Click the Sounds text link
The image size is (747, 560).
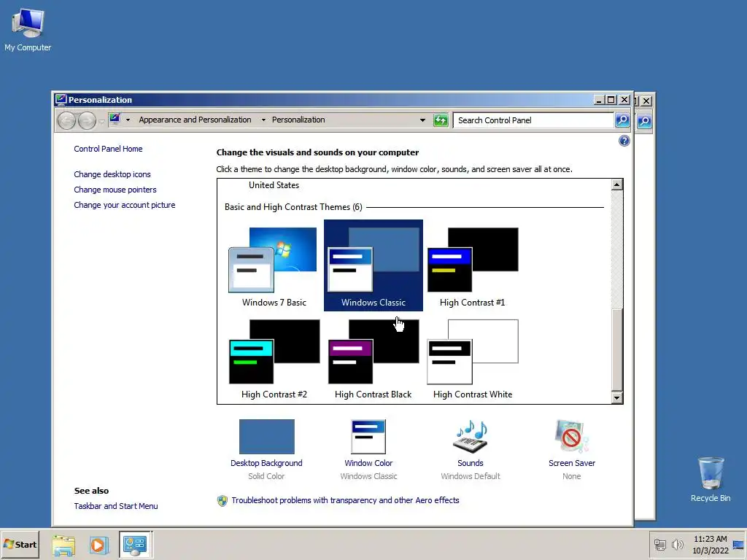pyautogui.click(x=471, y=463)
